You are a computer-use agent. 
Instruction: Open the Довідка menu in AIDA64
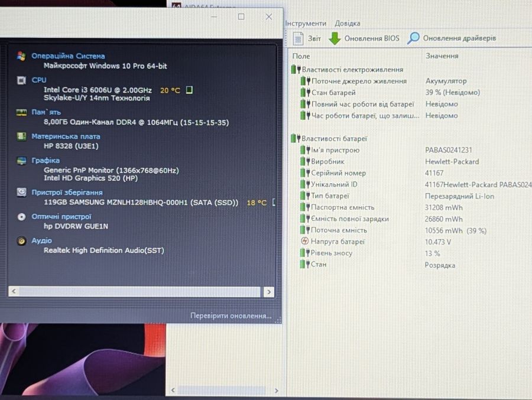[348, 24]
